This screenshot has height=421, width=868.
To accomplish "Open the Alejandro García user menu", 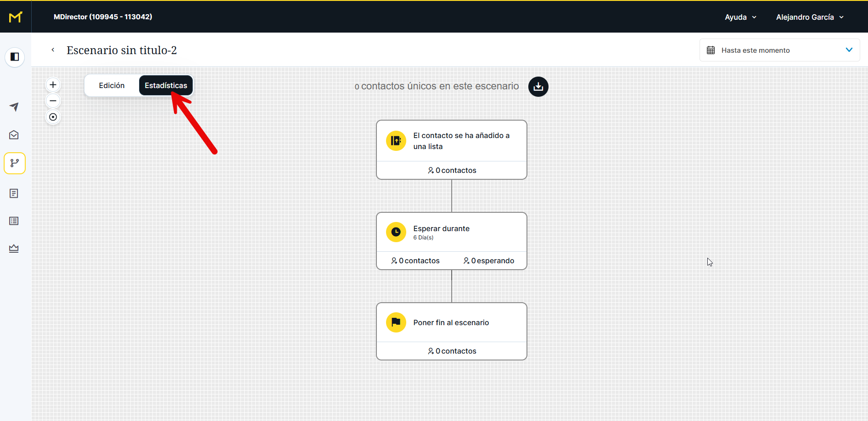I will tap(810, 17).
